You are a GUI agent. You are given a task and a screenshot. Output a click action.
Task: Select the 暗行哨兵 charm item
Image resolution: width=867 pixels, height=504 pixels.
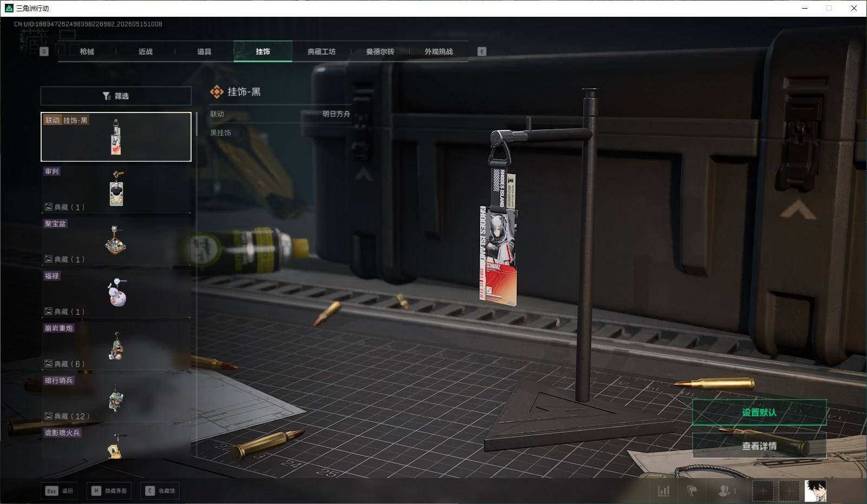click(116, 397)
